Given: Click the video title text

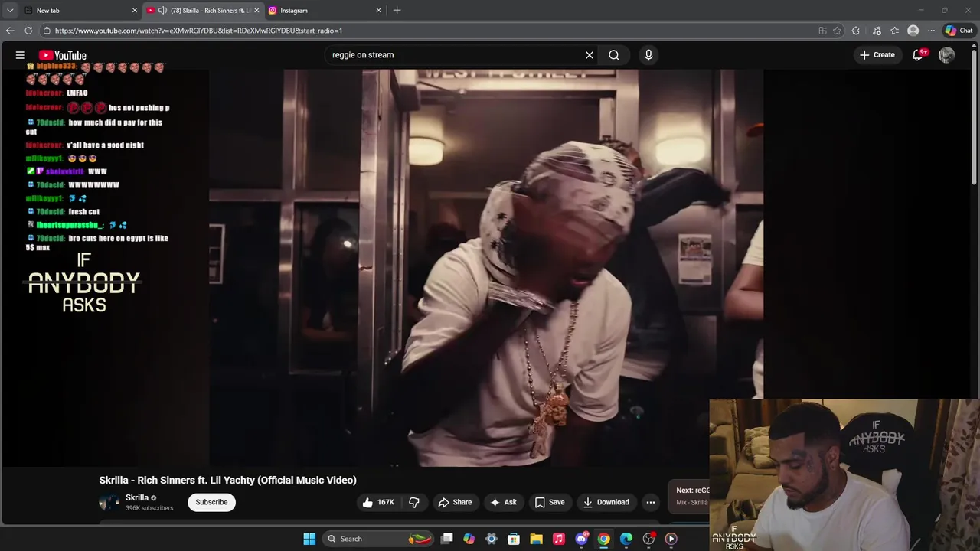Looking at the screenshot, I should coord(227,480).
